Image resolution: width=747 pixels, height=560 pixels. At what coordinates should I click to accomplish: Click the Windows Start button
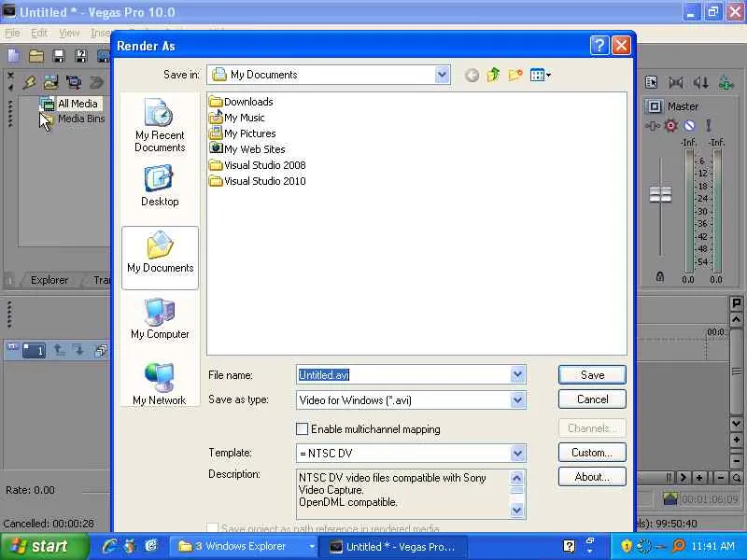[x=44, y=546]
